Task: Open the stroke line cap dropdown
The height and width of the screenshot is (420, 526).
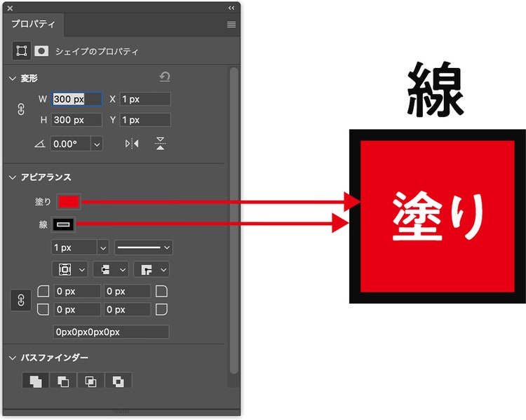Action: pos(111,269)
